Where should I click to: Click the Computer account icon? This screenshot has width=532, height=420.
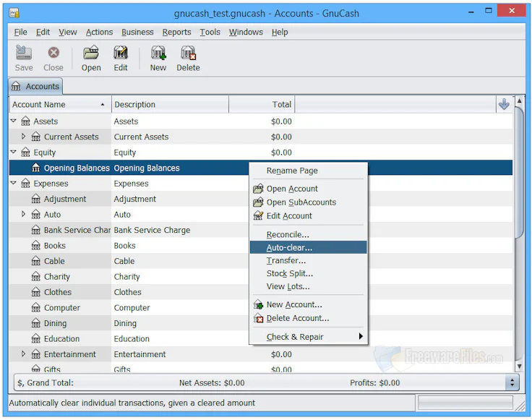(36, 308)
